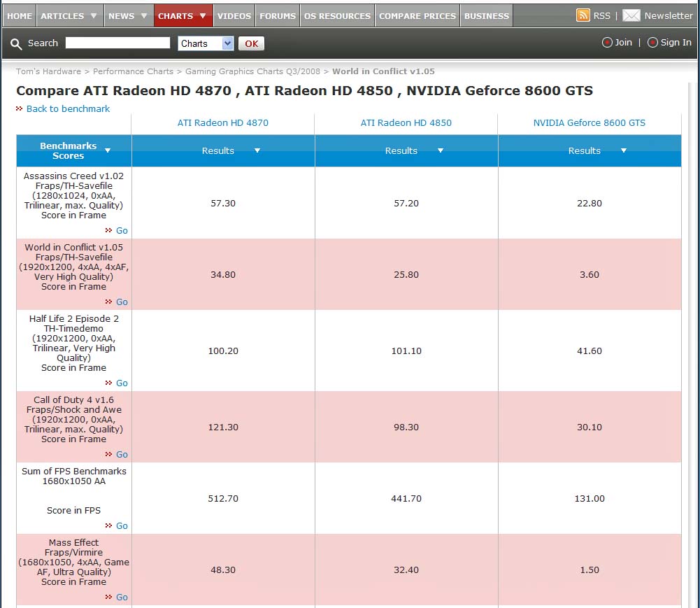This screenshot has height=608, width=700.
Task: Open the Compare Prices section
Action: pyautogui.click(x=417, y=15)
